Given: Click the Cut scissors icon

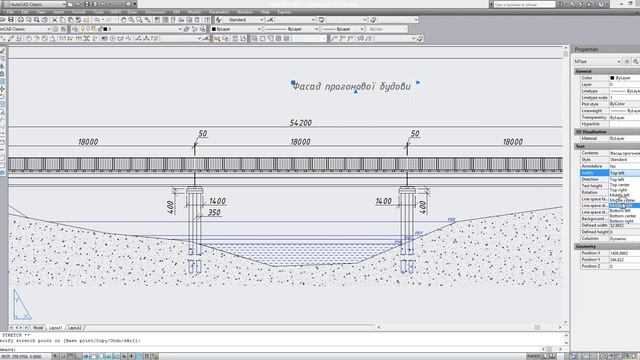Looking at the screenshot, I should [55, 20].
